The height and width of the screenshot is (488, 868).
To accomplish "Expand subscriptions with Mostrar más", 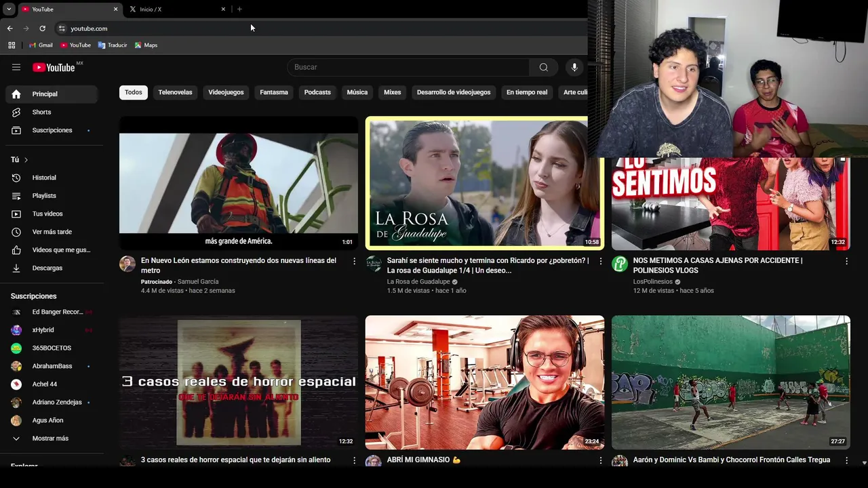I will (52, 439).
